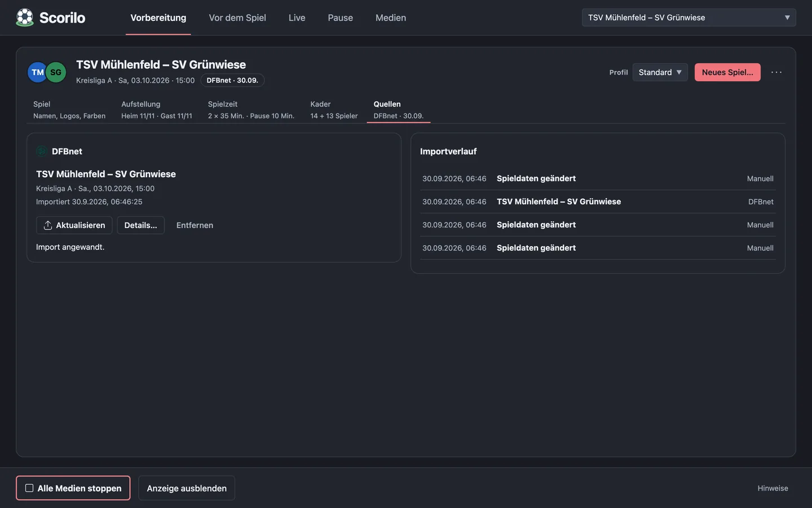This screenshot has width=812, height=508.
Task: Click the DFBnet source logo icon
Action: click(x=41, y=151)
